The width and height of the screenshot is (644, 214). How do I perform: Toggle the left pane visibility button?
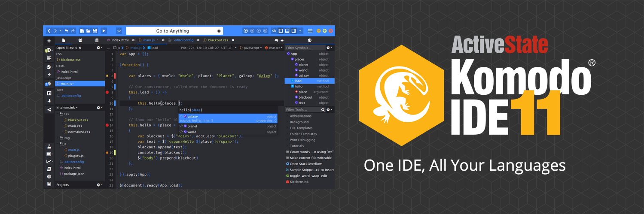pos(281,31)
